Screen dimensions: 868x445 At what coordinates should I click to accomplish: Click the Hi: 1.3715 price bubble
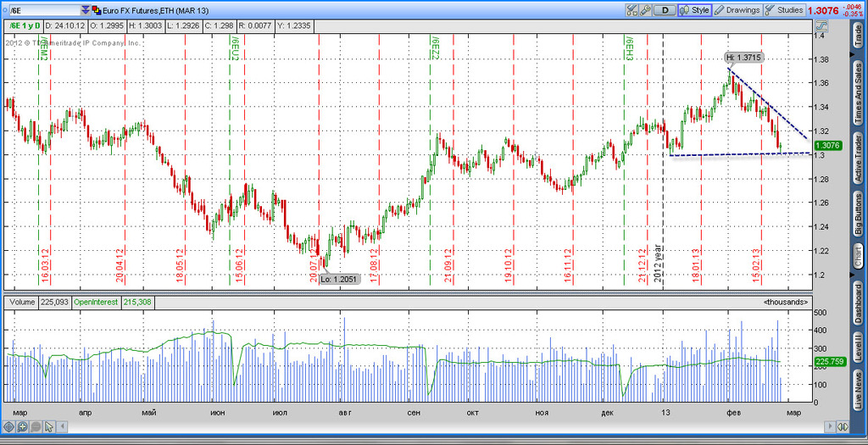click(744, 57)
